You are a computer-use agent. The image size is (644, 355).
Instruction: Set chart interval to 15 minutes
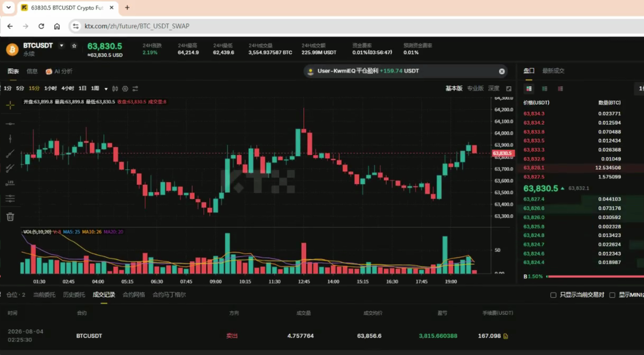[34, 88]
